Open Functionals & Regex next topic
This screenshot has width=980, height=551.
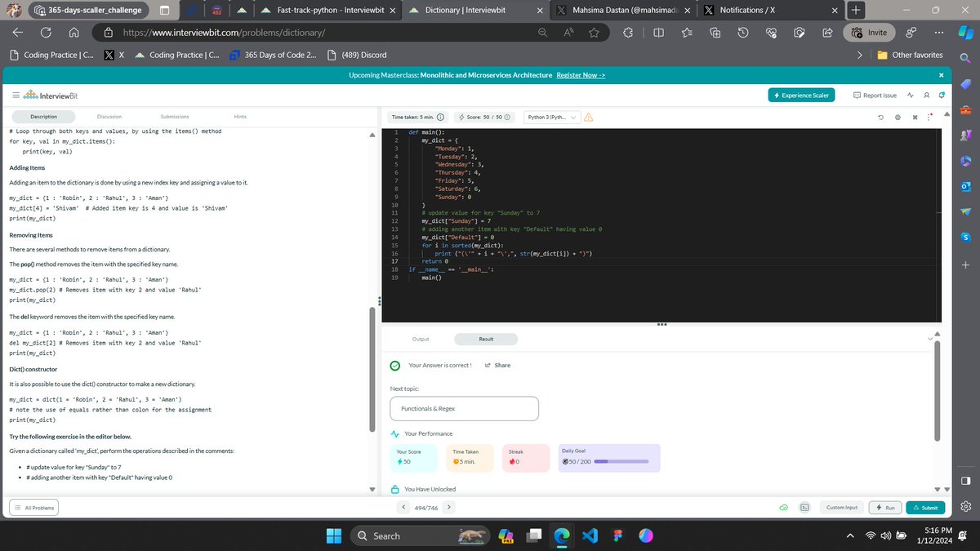pos(465,408)
